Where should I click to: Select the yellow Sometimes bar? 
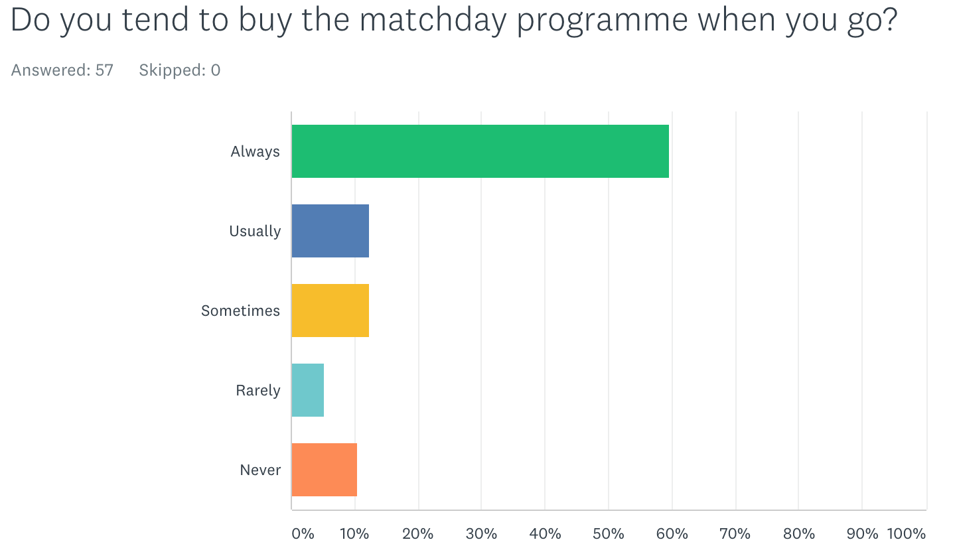[x=330, y=311]
